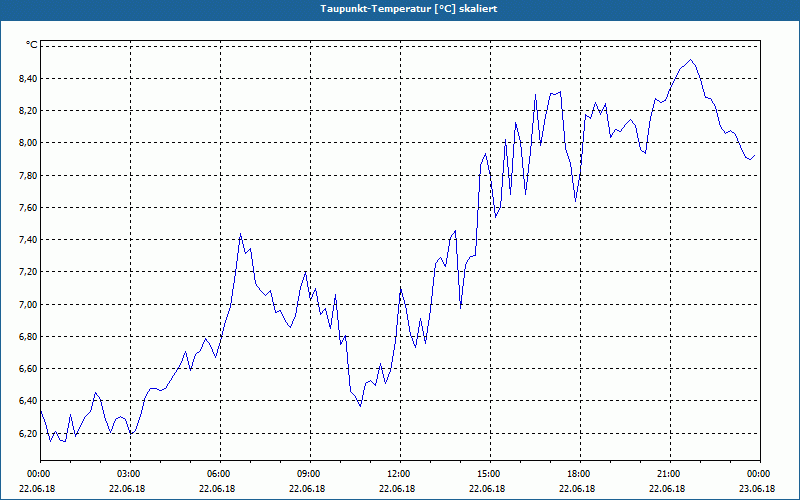Click the '00:00' time label dated 23.06.18
The width and height of the screenshot is (800, 500).
[x=759, y=474]
